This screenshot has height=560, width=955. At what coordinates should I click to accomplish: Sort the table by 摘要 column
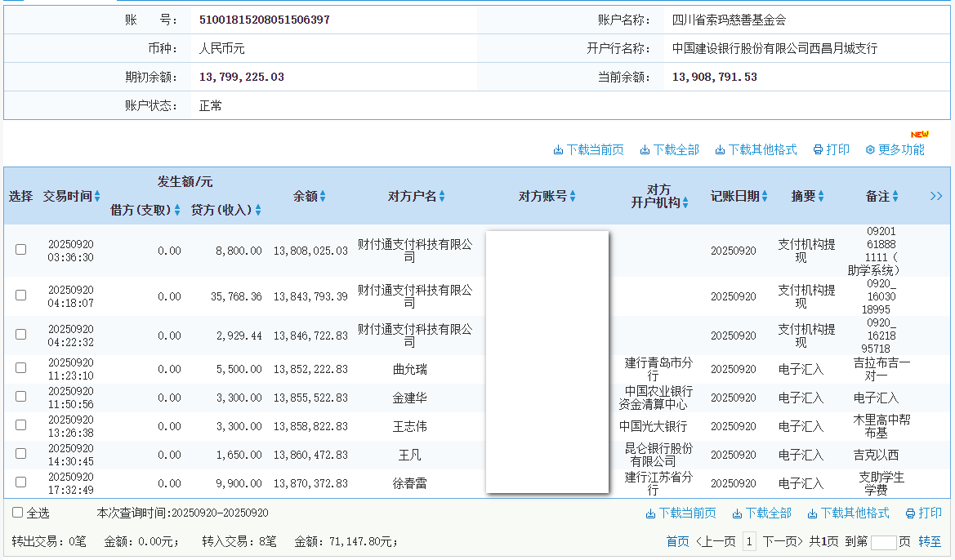(x=821, y=197)
